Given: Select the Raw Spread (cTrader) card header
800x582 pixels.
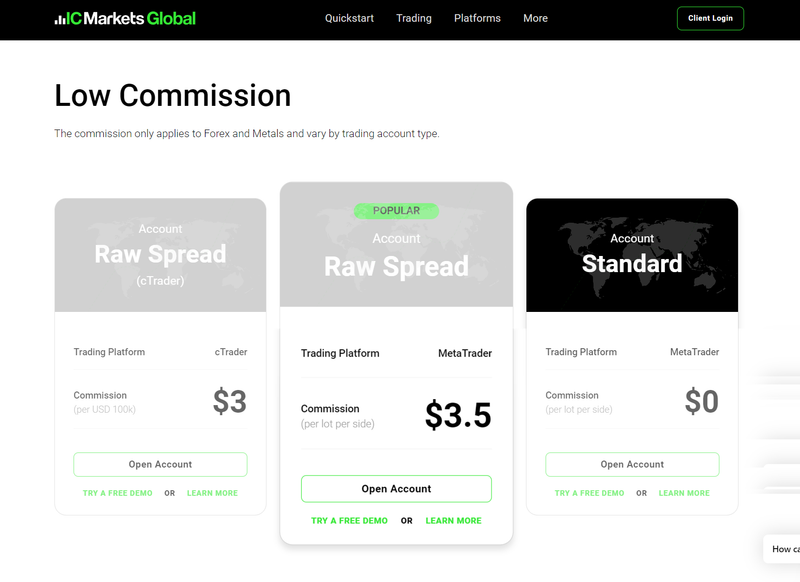Looking at the screenshot, I should (x=160, y=255).
